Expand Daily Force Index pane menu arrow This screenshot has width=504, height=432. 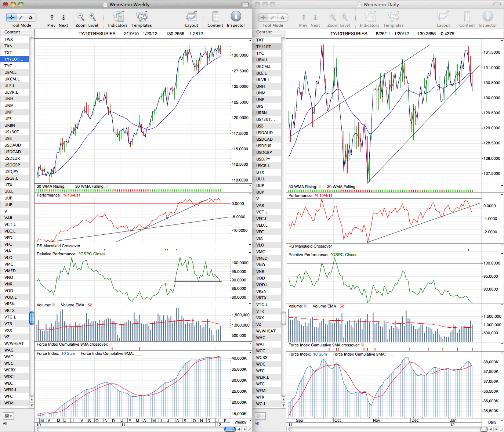point(502,353)
